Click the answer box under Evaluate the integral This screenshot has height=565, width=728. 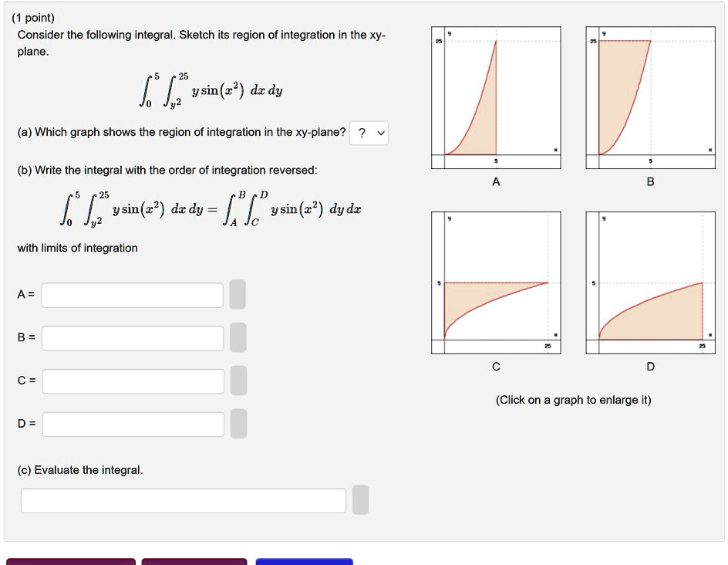tap(183, 500)
